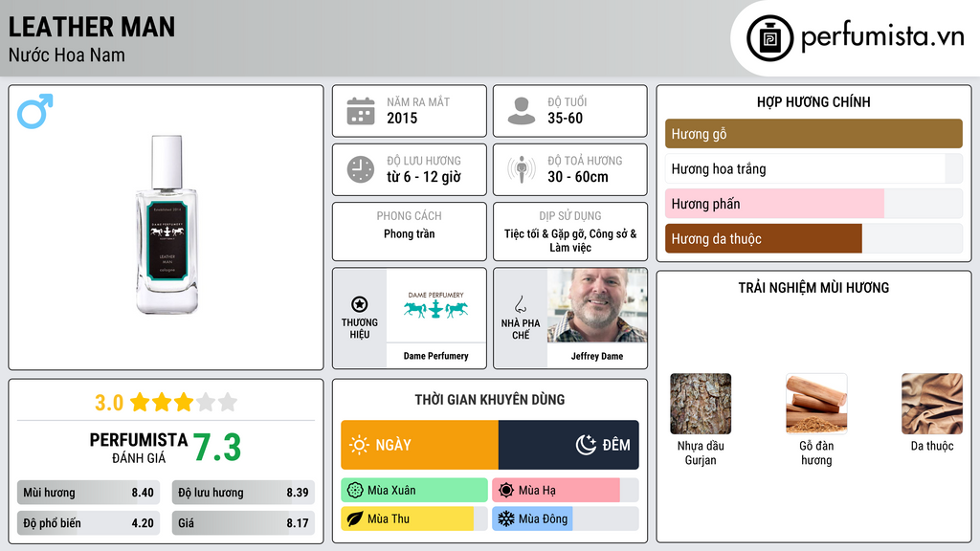Click the moon icon in the Đêm bar
This screenshot has height=551, width=980.
point(586,445)
